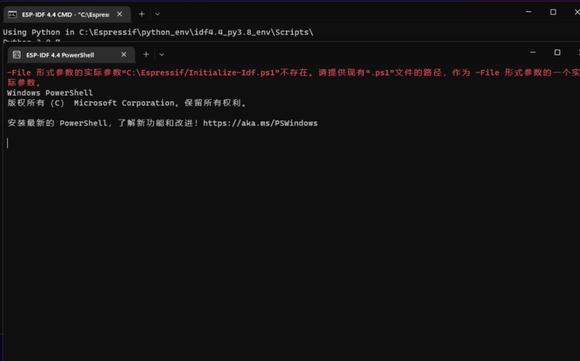Close the ESP-IDF 4.4 PowerShell tab
The width and height of the screenshot is (580, 361).
(124, 54)
